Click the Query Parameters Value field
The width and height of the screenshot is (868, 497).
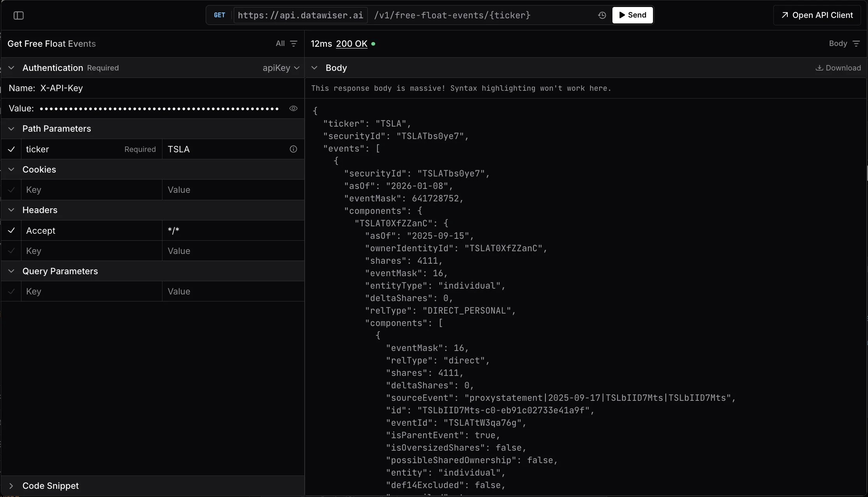point(233,292)
